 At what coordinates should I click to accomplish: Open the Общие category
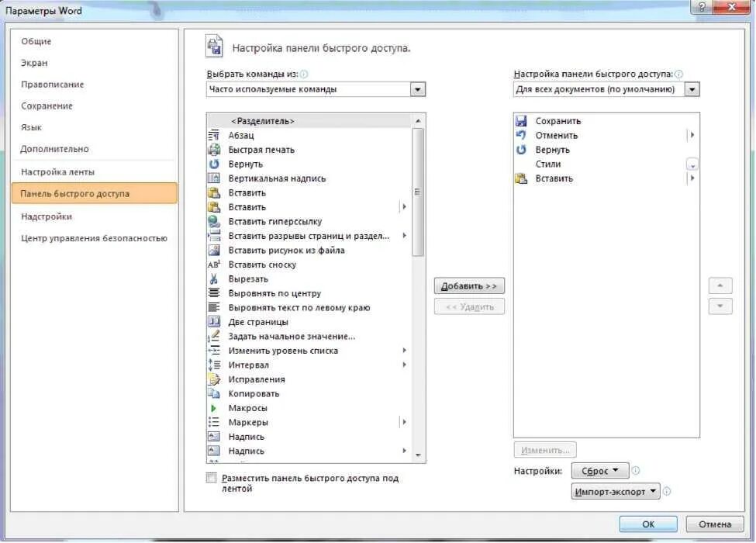[36, 41]
